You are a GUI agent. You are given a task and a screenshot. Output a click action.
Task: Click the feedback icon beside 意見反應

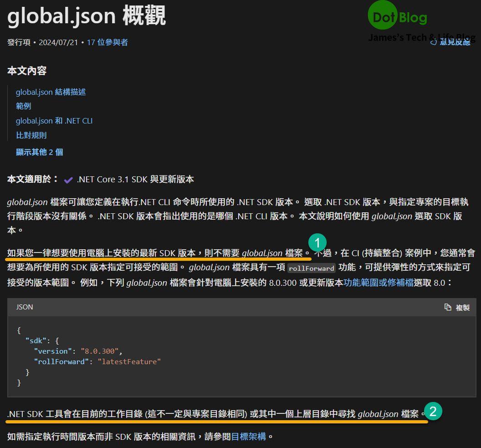433,42
